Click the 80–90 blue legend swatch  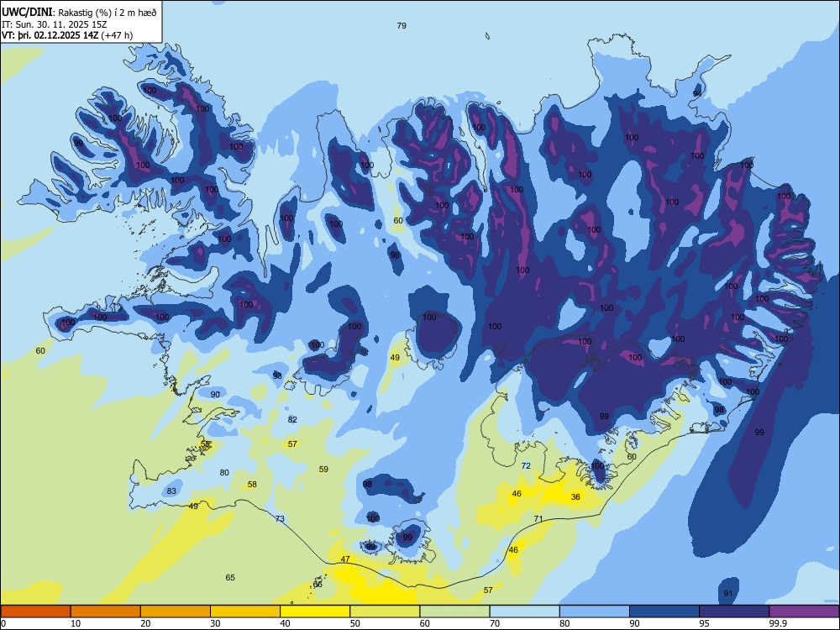click(x=595, y=612)
